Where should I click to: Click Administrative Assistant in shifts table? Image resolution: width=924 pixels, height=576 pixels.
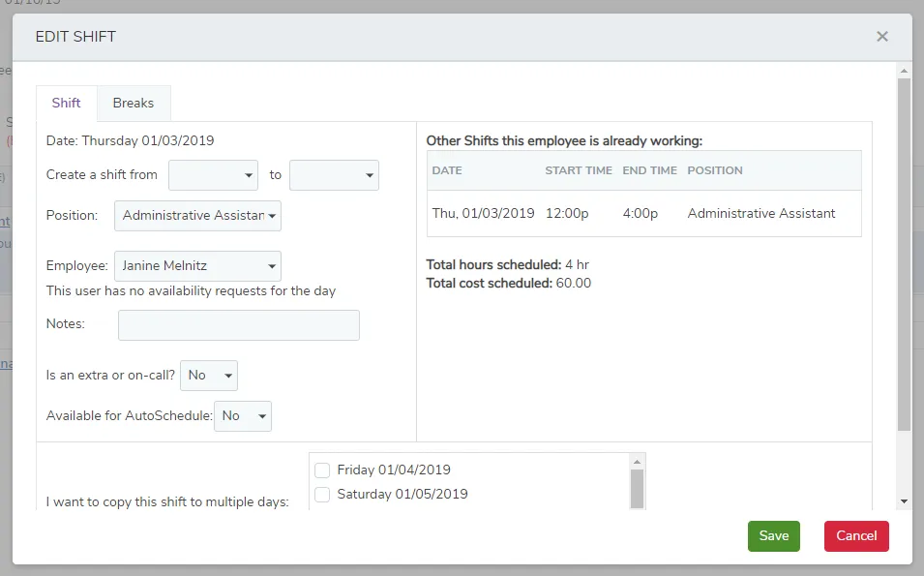click(760, 213)
